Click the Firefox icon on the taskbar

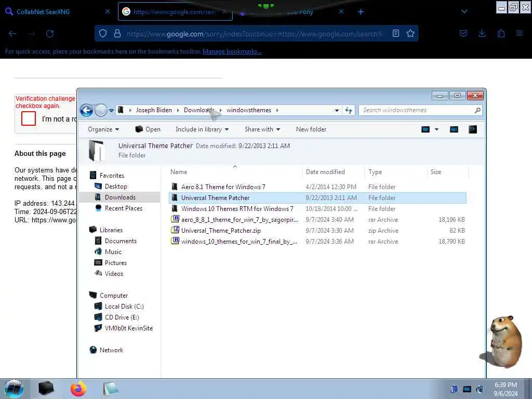pos(78,389)
